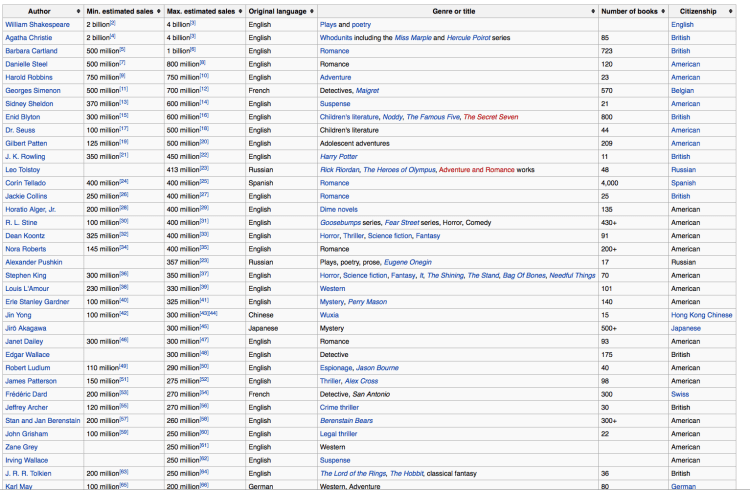The image size is (750, 490).
Task: Follow the Dime novels genre link
Action: click(339, 209)
